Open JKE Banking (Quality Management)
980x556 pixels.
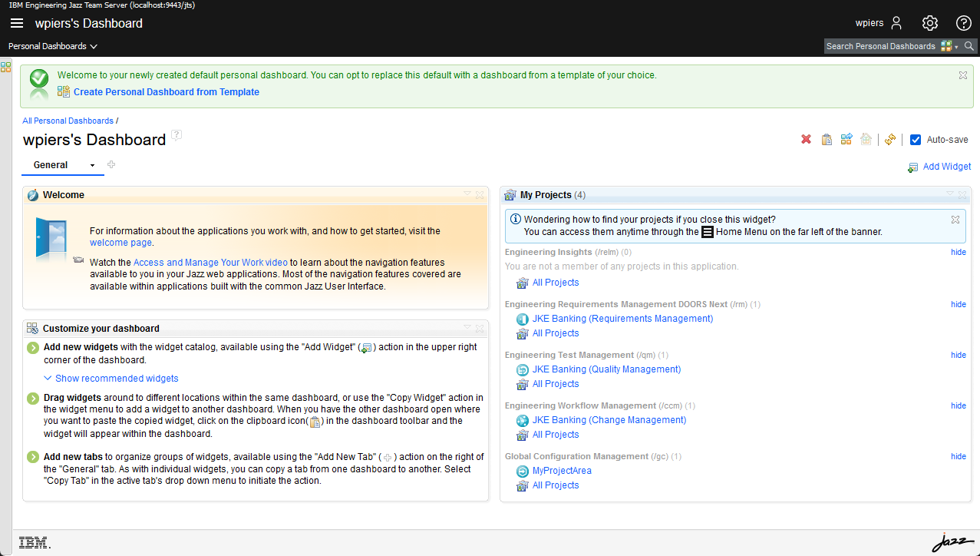606,369
